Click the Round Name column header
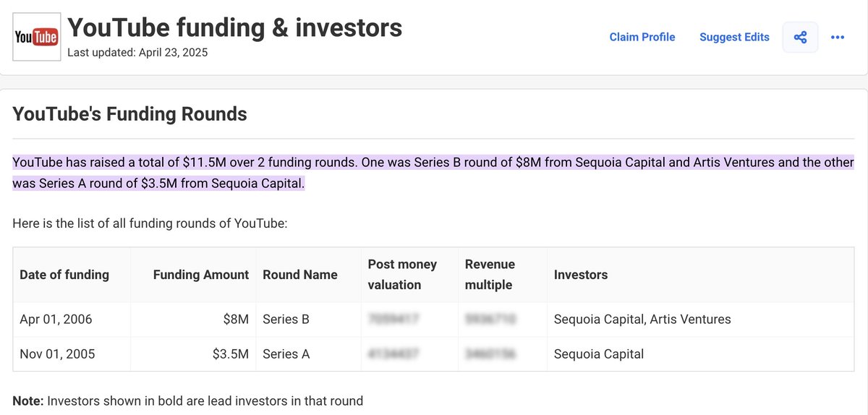Screen dimensions: 868x415 click(x=300, y=275)
